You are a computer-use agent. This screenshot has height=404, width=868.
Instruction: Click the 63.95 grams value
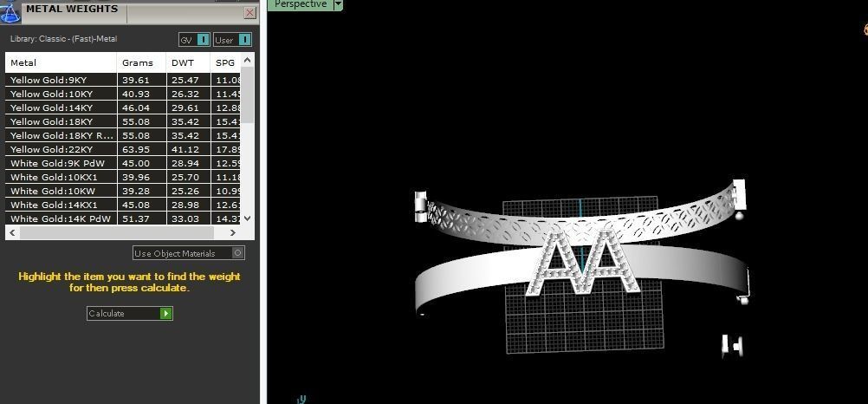click(136, 150)
